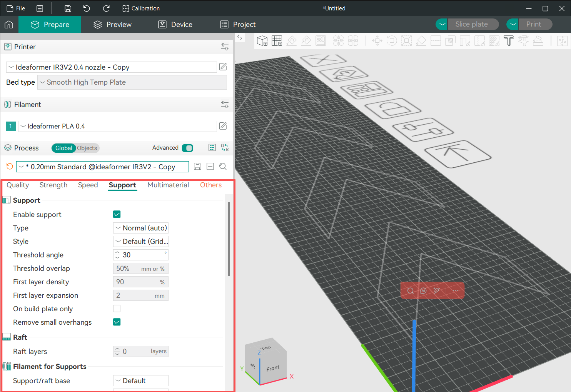Click the Move tool icon
The width and height of the screenshot is (571, 392).
pyautogui.click(x=377, y=41)
